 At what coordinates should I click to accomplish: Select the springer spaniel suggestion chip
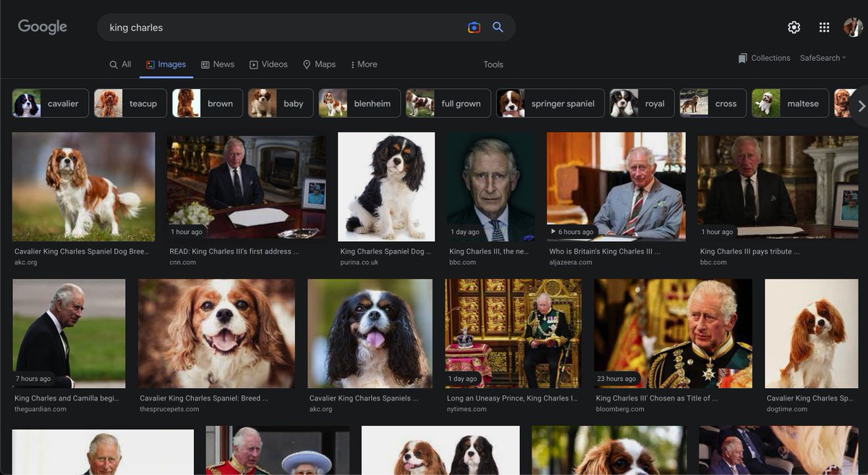click(550, 104)
